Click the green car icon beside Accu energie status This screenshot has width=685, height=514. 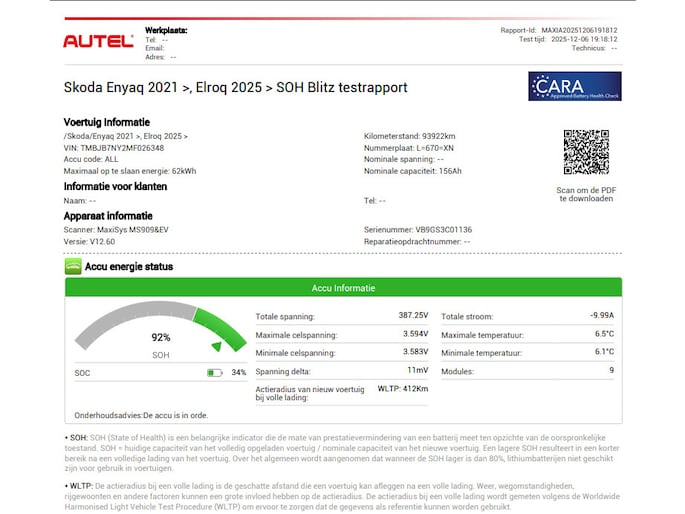(x=73, y=266)
